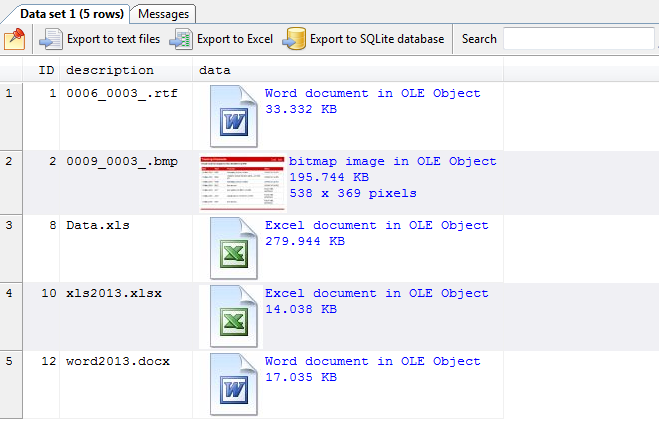Image resolution: width=659 pixels, height=430 pixels.
Task: Click Export to text files button
Action: 100,39
